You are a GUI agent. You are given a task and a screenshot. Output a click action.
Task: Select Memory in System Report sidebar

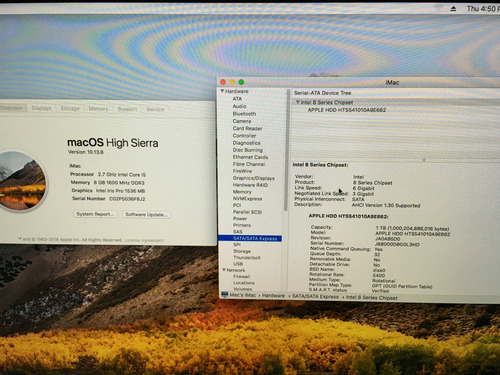(x=242, y=192)
